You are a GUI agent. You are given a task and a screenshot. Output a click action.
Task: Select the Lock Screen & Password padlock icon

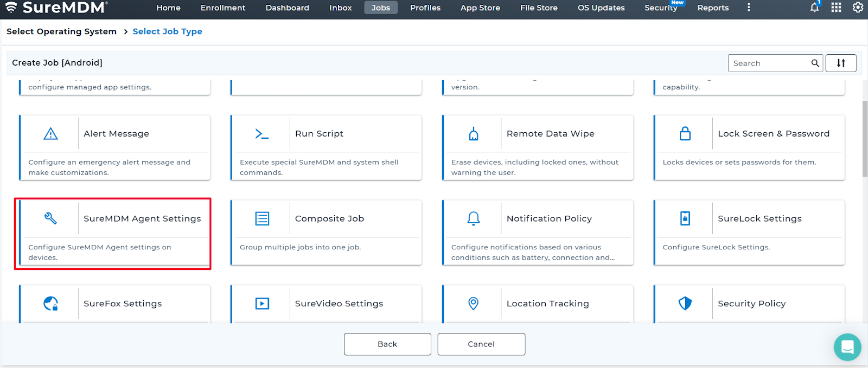tap(685, 133)
